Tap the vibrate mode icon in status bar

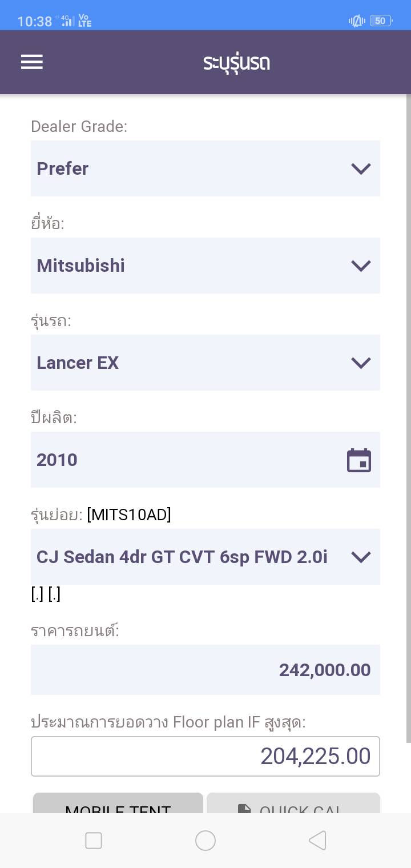357,21
